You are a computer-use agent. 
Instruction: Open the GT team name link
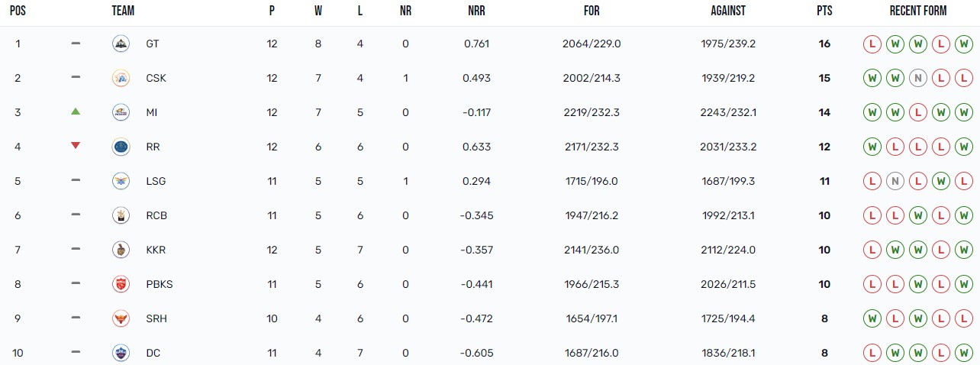click(x=153, y=44)
